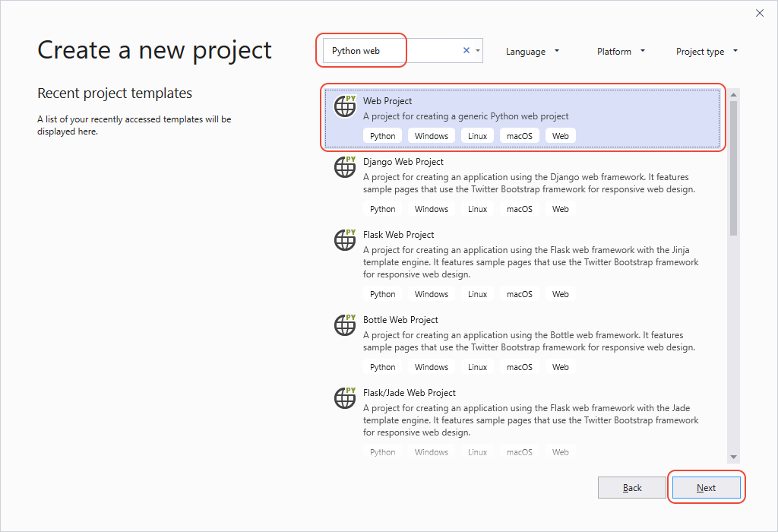Click the Web tag on Flask Web Project
This screenshot has height=532, width=778.
coord(560,293)
